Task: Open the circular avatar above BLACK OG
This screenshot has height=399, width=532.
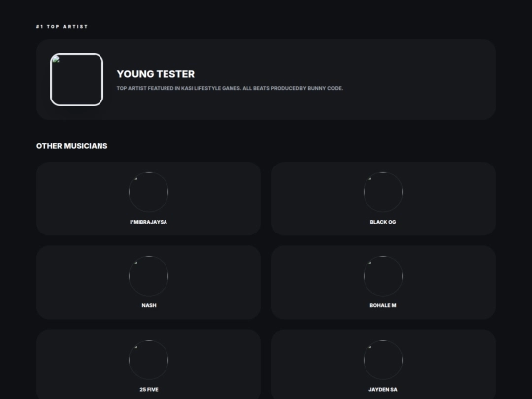Action: [x=383, y=192]
